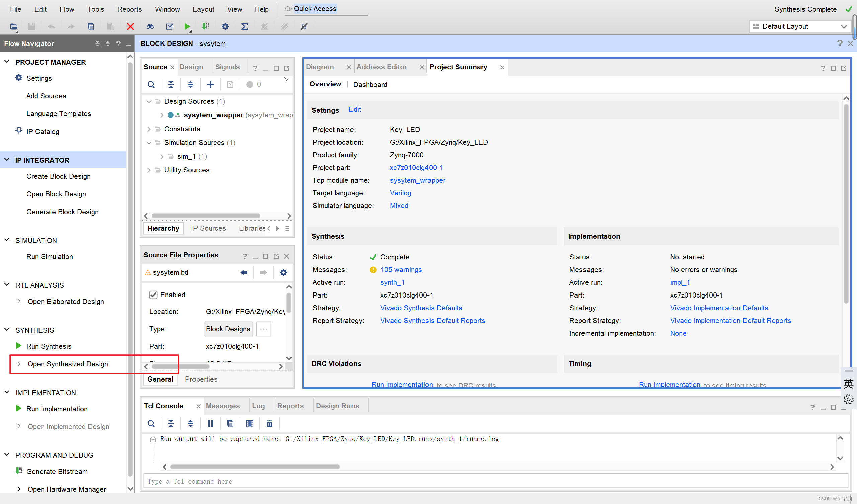Viewport: 857px width, 504px height.
Task: Click the plus Add Sources icon in Sources panel
Action: (x=210, y=84)
